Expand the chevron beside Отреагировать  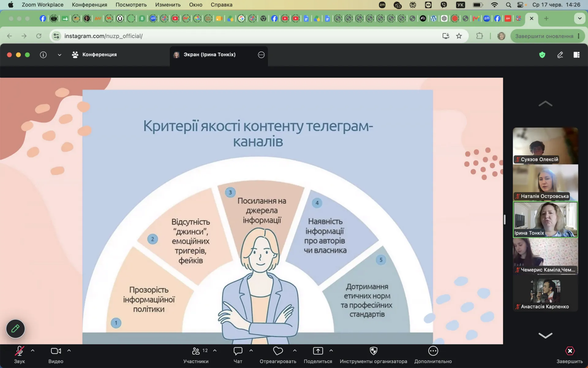tap(295, 351)
